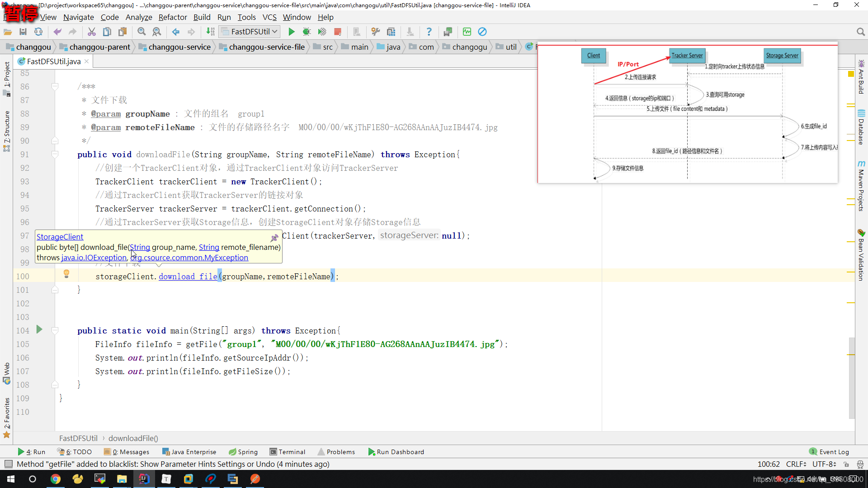Open Find with magnifier icon
Viewport: 868px width, 488px height.
(142, 32)
